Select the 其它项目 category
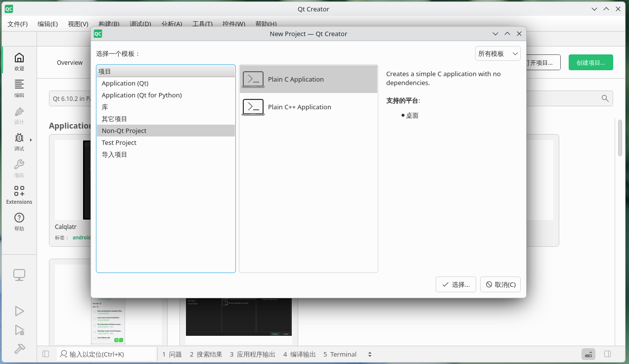Screen dimensions: 629x364 click(166, 119)
